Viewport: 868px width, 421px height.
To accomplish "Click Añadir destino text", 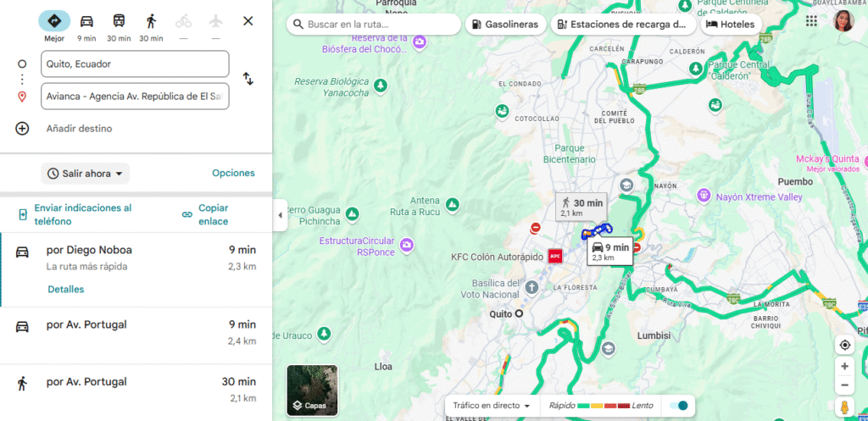I will point(79,129).
